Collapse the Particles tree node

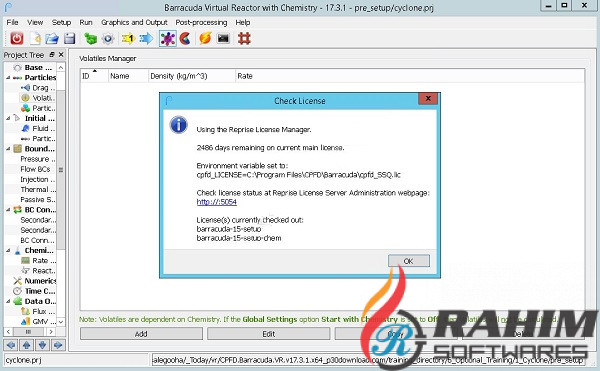coord(8,78)
